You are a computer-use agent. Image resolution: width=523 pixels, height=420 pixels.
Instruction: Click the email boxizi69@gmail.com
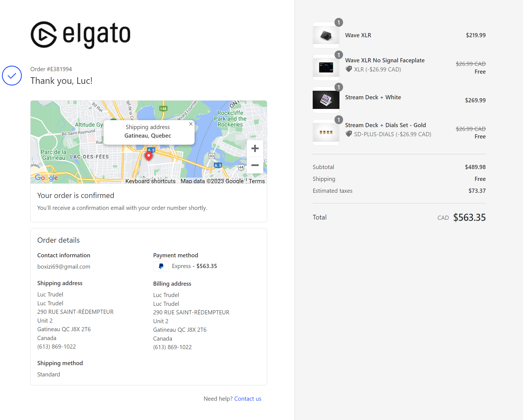[x=64, y=267]
